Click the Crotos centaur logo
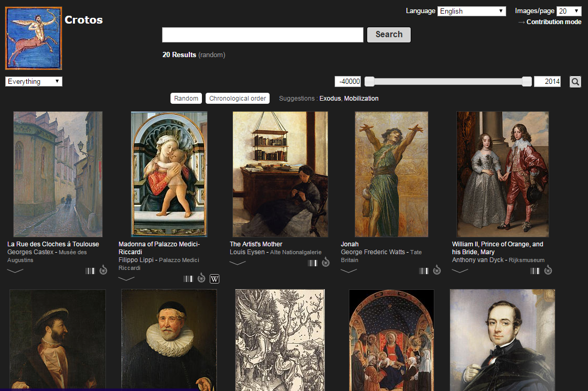588x391 pixels. pos(34,38)
